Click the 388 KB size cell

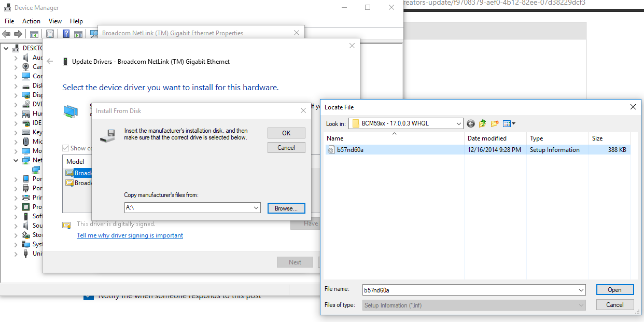617,150
